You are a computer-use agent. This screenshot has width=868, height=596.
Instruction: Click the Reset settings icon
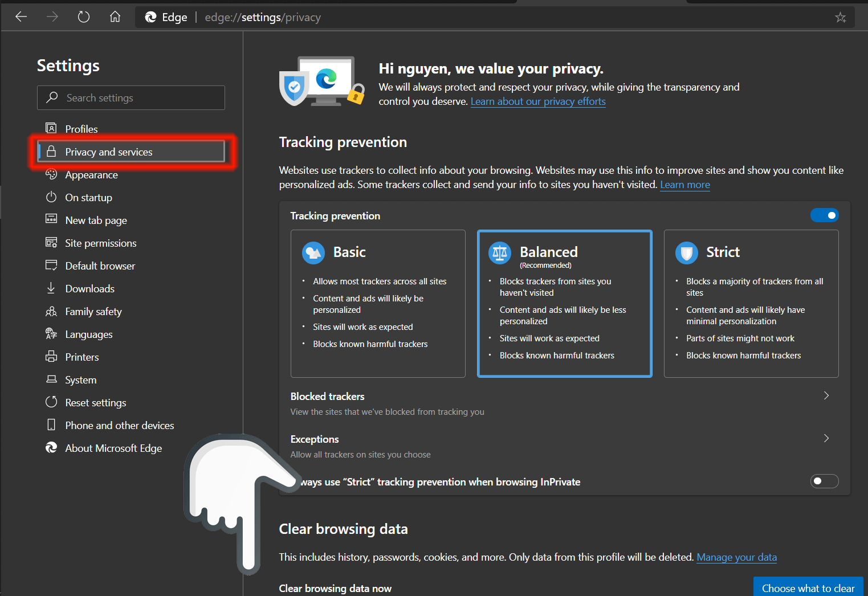pos(51,402)
